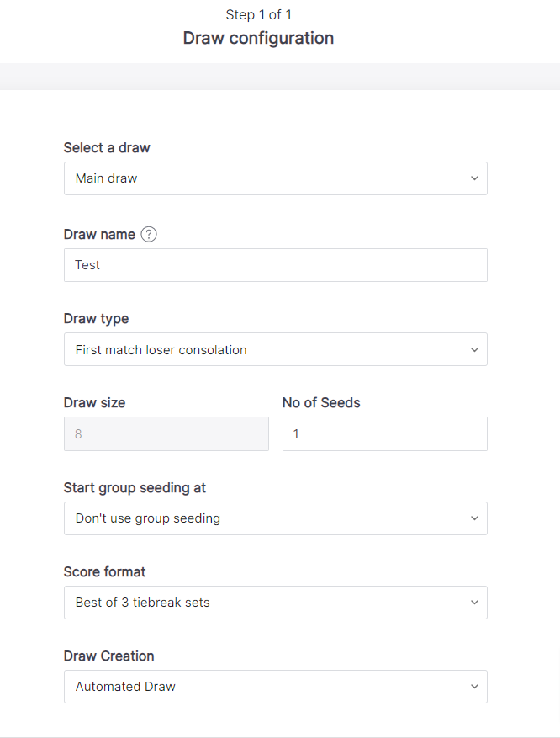Open the First match loser consolation dropdown
This screenshot has width=560, height=738.
(x=276, y=350)
